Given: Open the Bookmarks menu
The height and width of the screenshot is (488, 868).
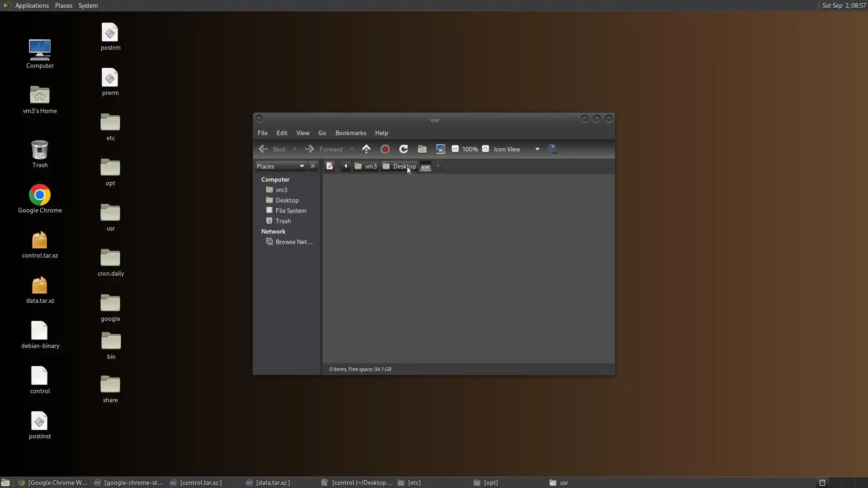Looking at the screenshot, I should (350, 133).
